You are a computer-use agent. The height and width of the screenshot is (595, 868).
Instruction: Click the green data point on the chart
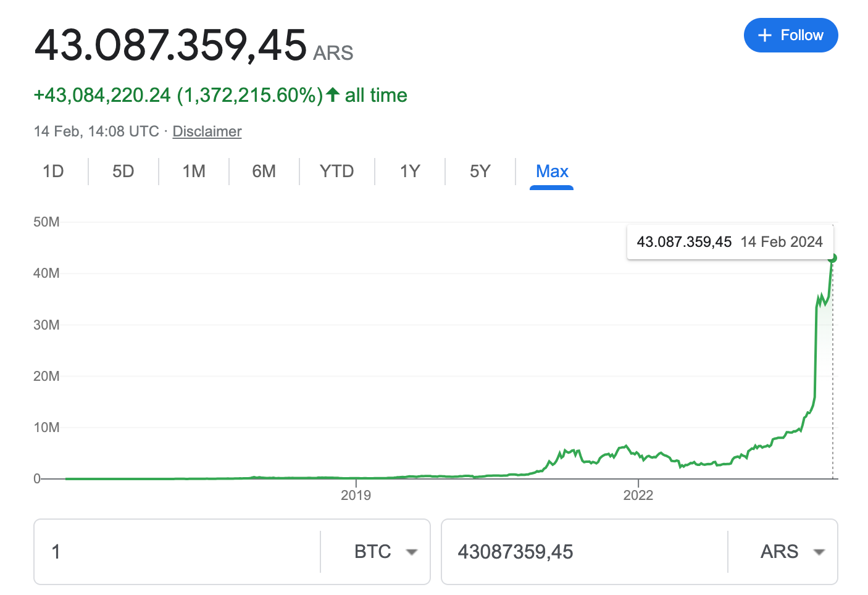pos(832,258)
